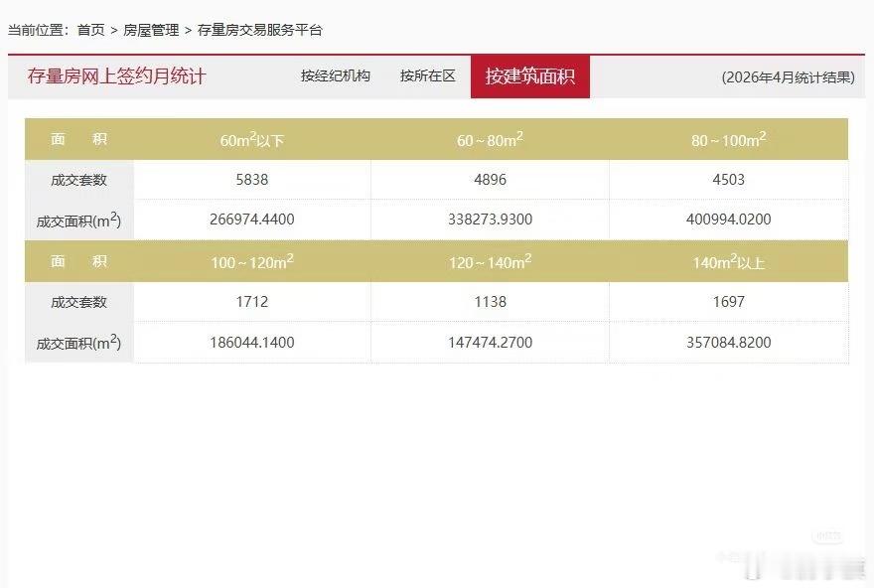
Task: Click the value 357084.8200
Action: [x=729, y=343]
